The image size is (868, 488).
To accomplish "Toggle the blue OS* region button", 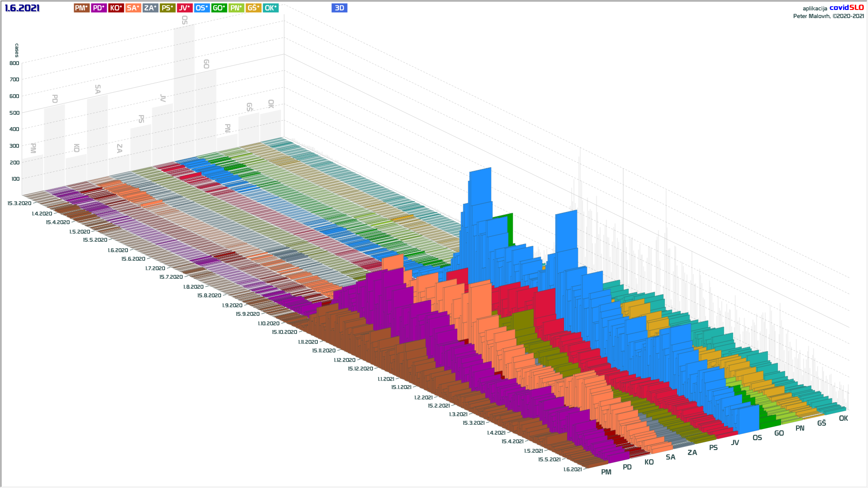I will tap(202, 8).
